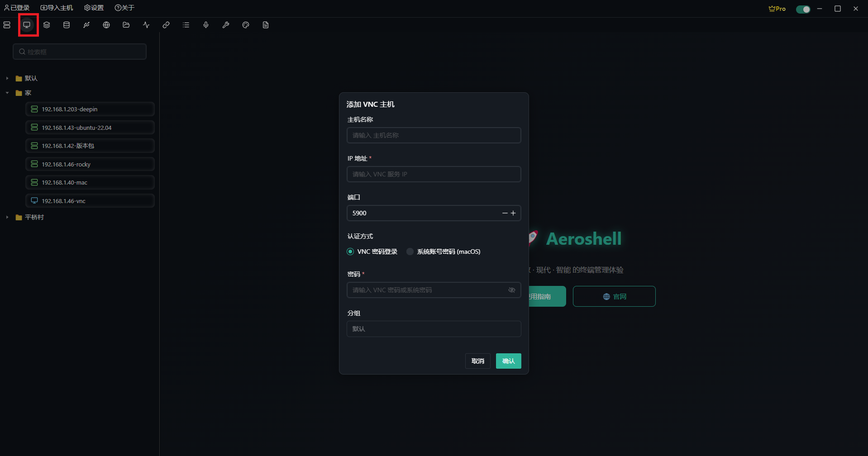
Task: Select 系统账号密码 (macOS) authentication
Action: (x=410, y=252)
